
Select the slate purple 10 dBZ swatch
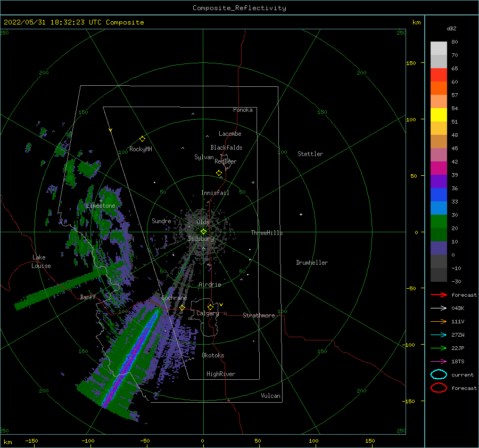click(439, 248)
